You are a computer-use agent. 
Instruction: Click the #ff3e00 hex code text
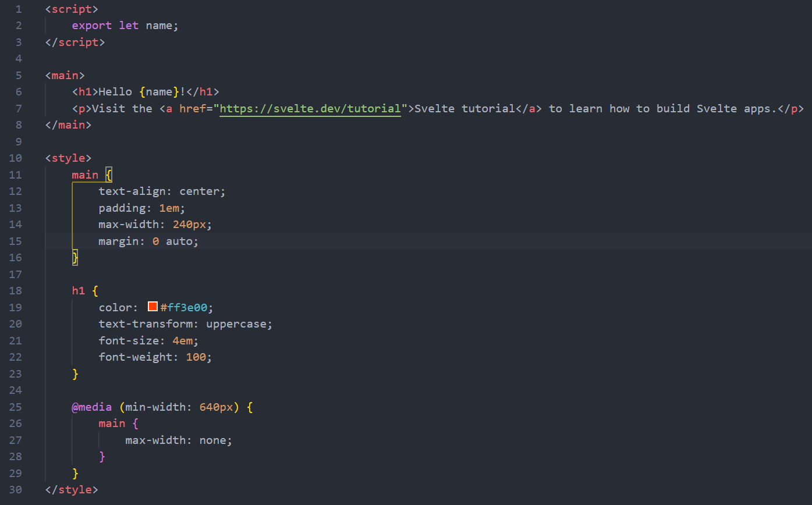point(183,307)
